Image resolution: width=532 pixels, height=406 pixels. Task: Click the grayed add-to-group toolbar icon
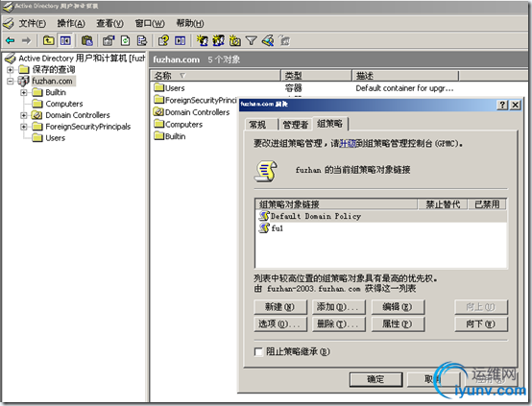click(x=284, y=40)
